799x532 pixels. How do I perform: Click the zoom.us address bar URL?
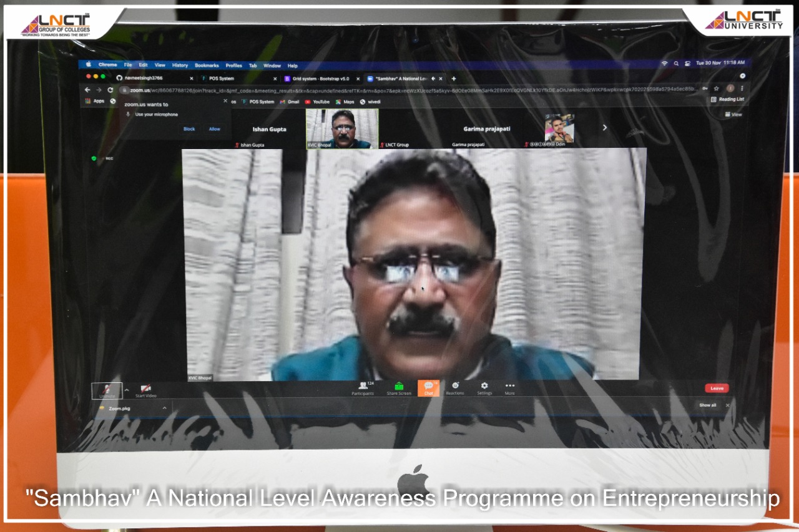click(x=412, y=90)
